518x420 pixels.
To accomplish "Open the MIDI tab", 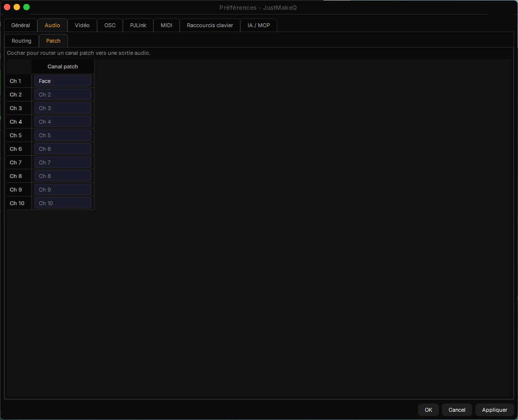I will (167, 25).
